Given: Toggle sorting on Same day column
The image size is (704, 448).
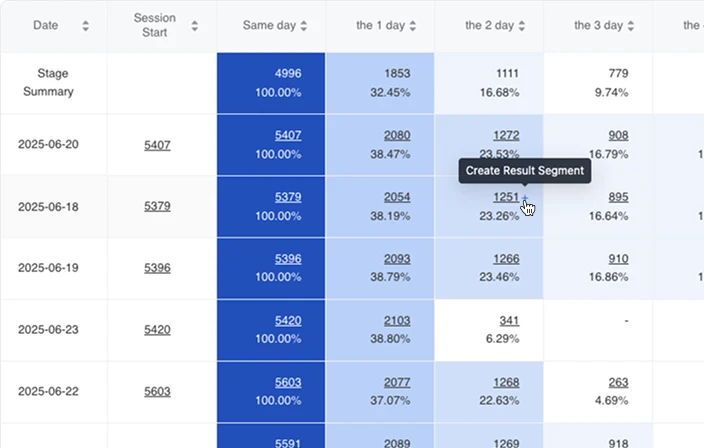Looking at the screenshot, I should point(304,26).
